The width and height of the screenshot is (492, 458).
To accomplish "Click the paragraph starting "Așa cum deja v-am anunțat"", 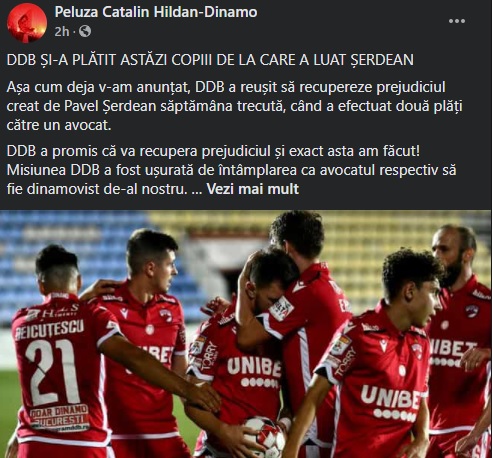I will pyautogui.click(x=235, y=106).
